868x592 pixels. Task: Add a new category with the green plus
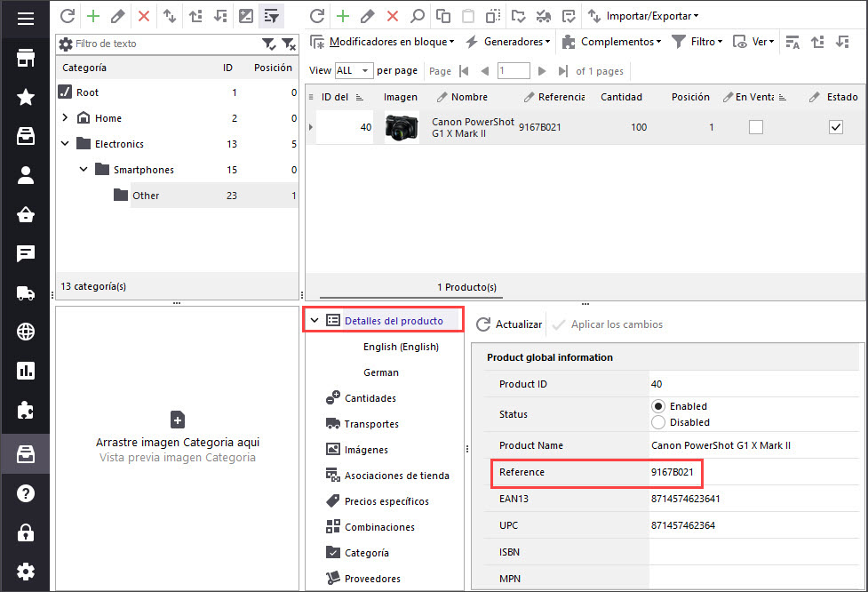93,15
